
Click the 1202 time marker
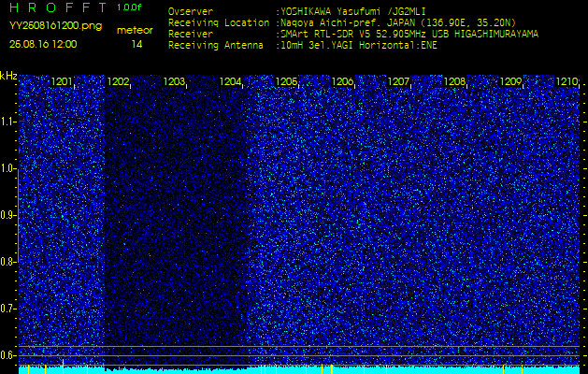[x=118, y=81]
